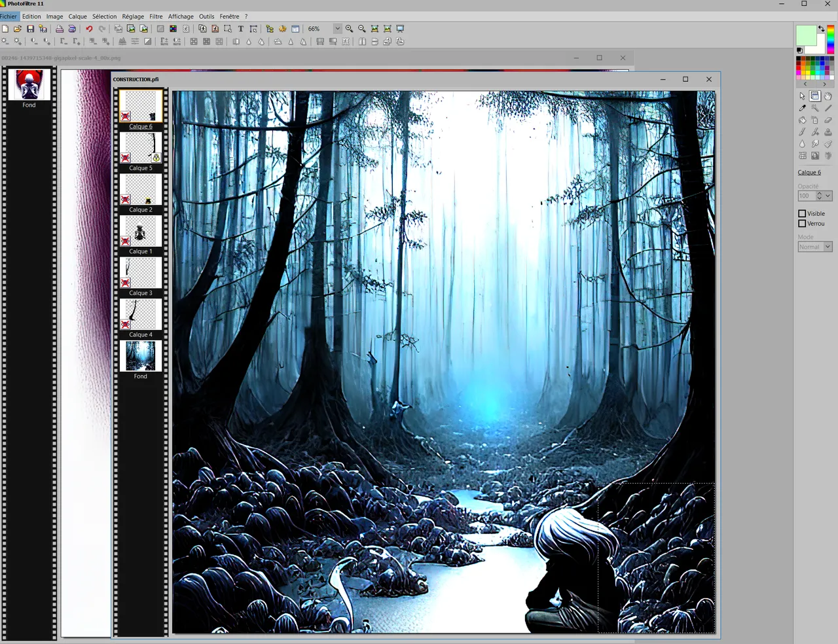Screen dimensions: 838x644
Task: Click the Zoom in magnifier
Action: (349, 29)
